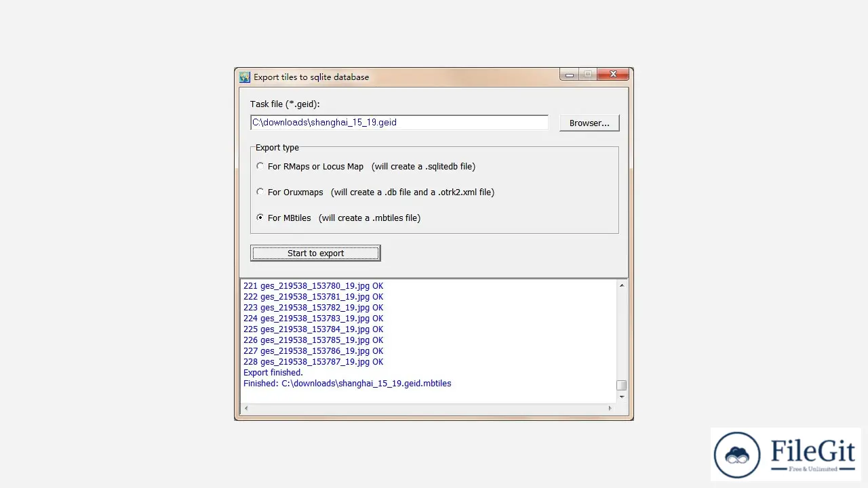Click log line 222 ges_219538_153781_19.jpg OK
This screenshot has height=488, width=868.
tap(313, 297)
